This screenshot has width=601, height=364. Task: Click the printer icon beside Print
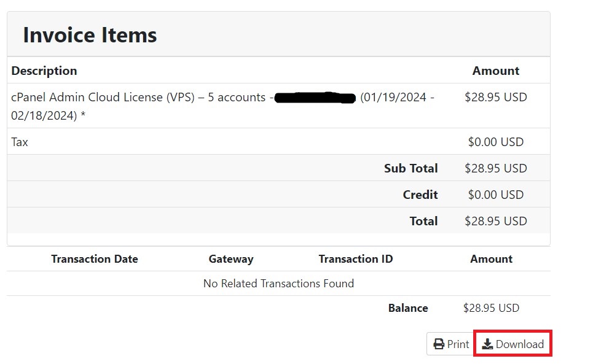tap(439, 344)
